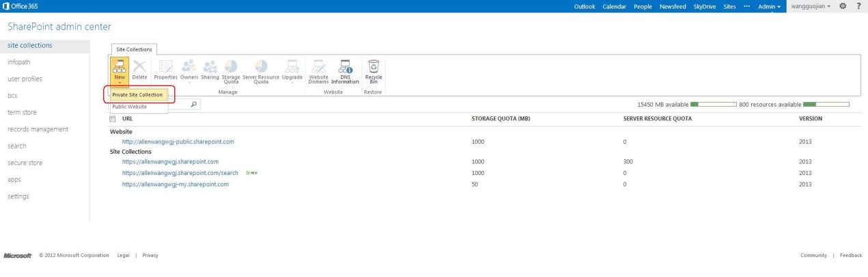This screenshot has height=277, width=868.
Task: Go to Sites in top navigation
Action: coord(730,7)
